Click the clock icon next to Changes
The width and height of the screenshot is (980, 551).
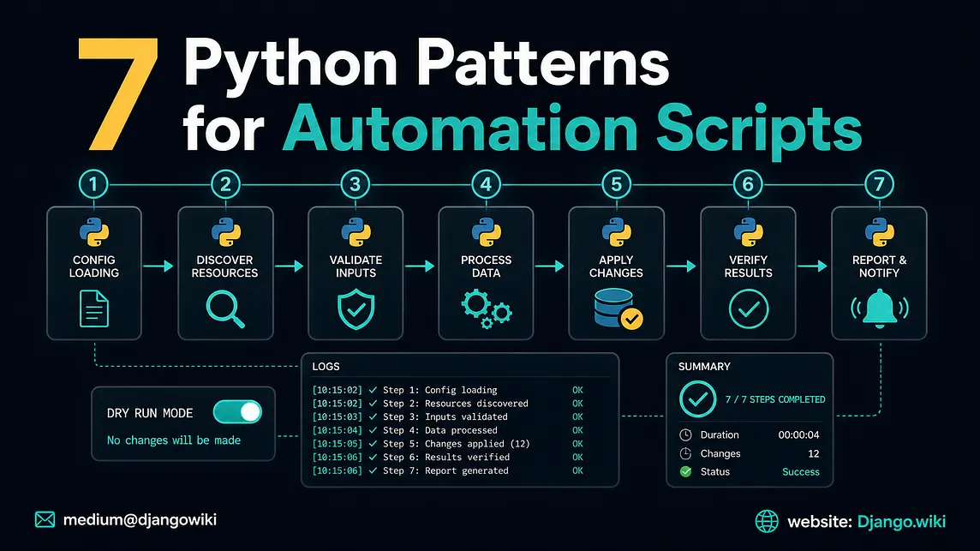(x=685, y=453)
